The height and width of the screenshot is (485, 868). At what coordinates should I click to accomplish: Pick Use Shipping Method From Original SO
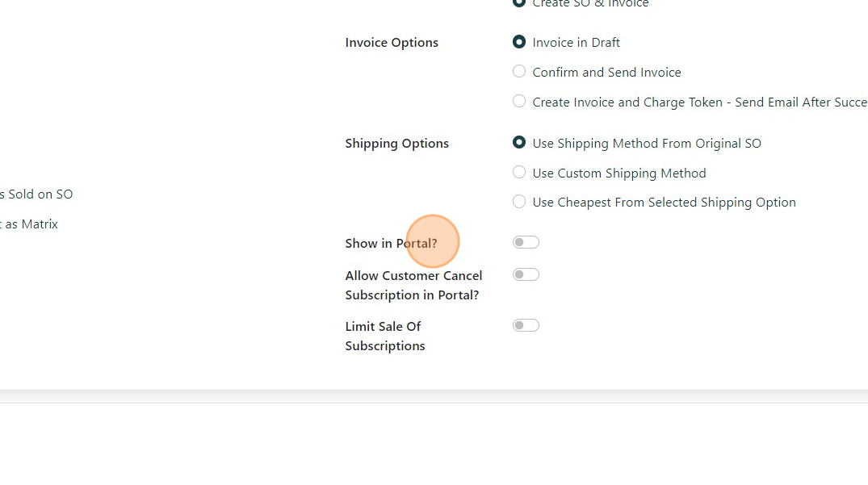click(519, 143)
